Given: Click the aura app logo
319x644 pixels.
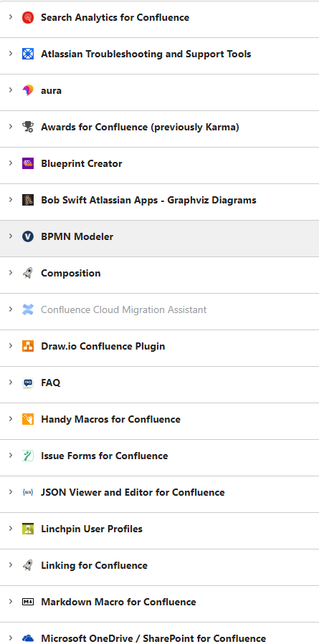Looking at the screenshot, I should click(x=27, y=90).
